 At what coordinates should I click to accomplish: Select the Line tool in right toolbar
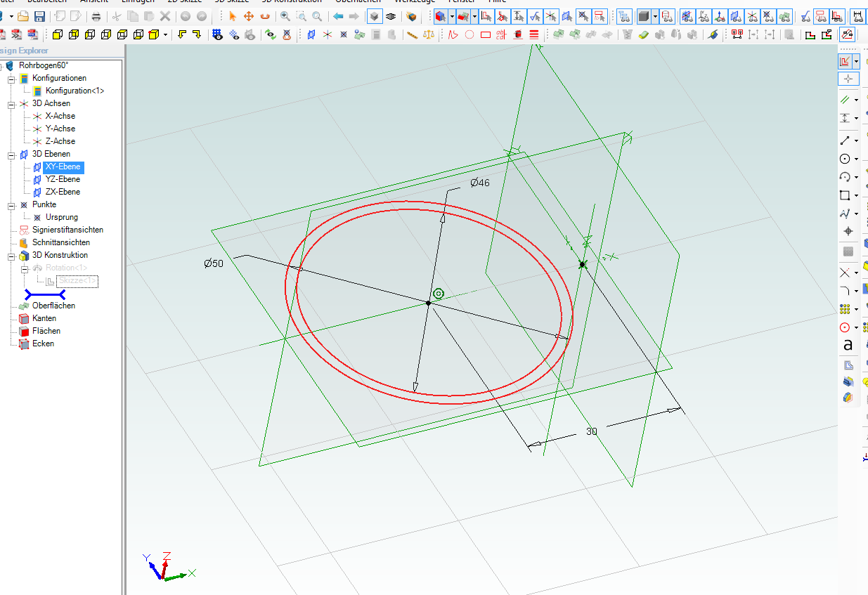click(x=846, y=140)
